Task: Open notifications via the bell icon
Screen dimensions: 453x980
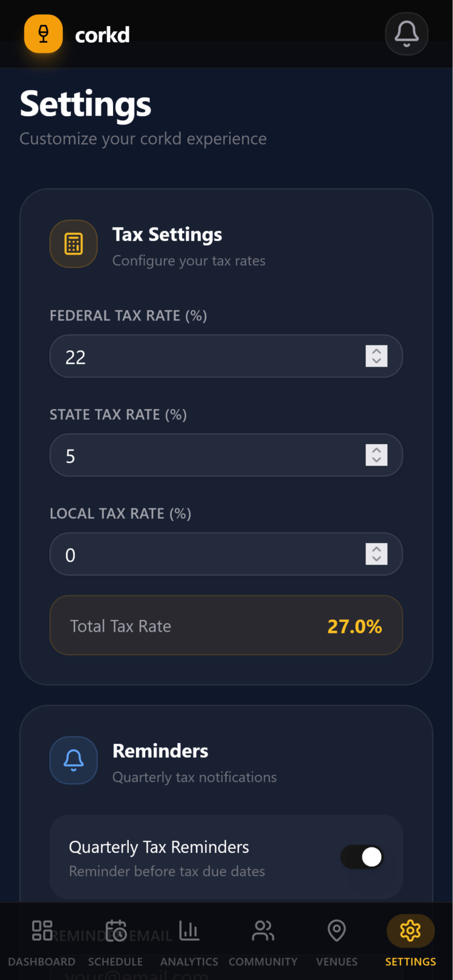Action: click(406, 34)
